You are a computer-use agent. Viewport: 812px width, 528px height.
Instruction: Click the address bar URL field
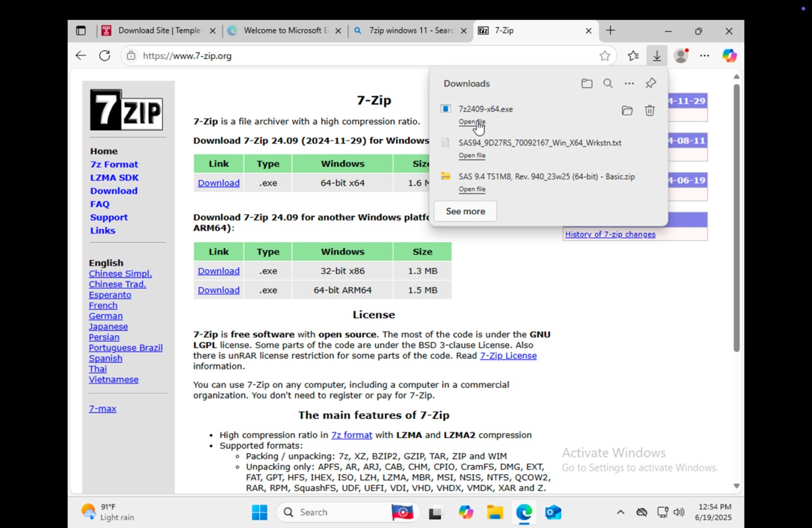tap(363, 56)
